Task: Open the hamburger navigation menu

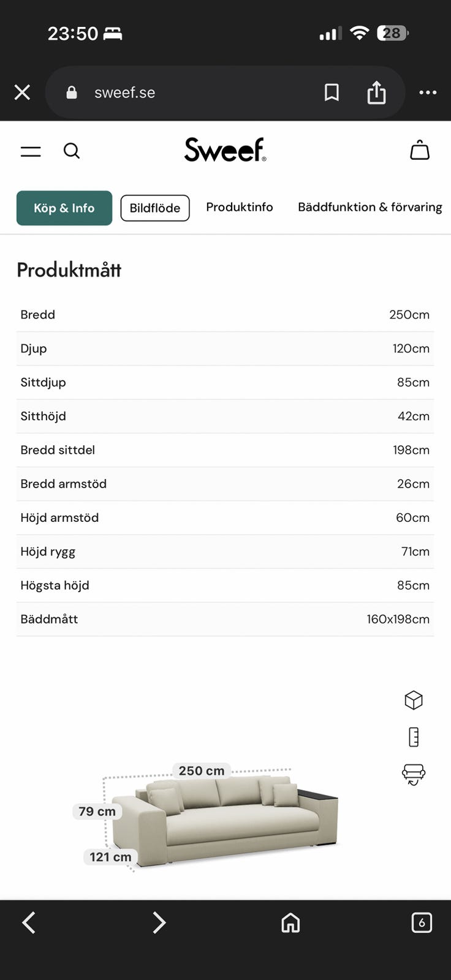Action: tap(31, 151)
